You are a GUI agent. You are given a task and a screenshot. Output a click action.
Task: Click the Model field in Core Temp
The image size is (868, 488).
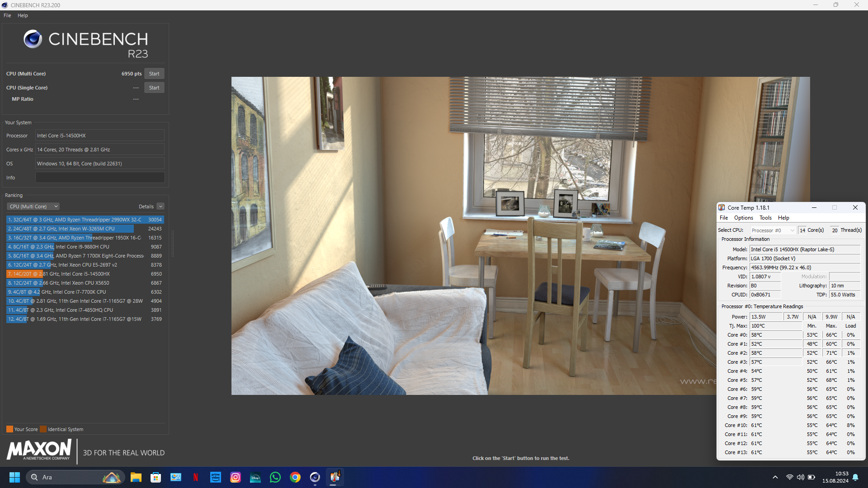pos(805,249)
